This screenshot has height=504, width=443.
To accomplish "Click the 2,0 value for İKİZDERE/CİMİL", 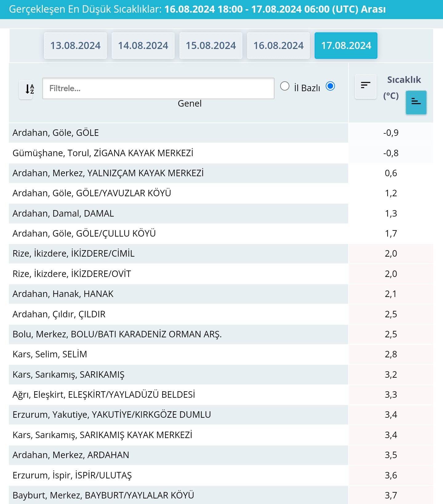I will tap(391, 254).
